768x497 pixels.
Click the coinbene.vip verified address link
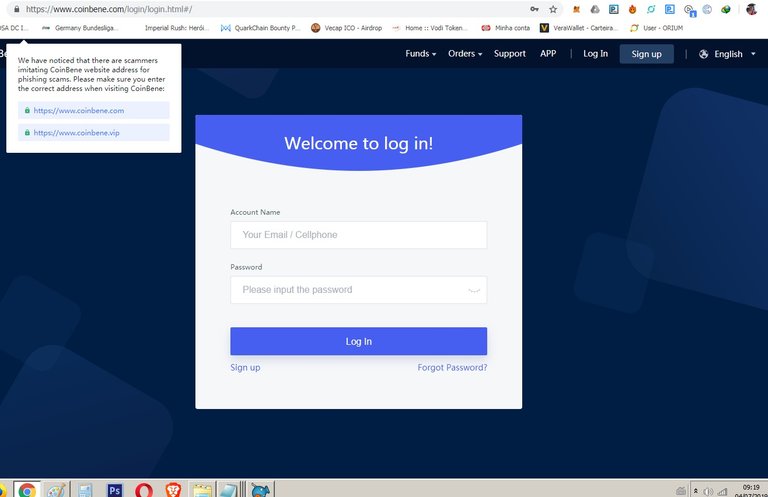tap(94, 133)
